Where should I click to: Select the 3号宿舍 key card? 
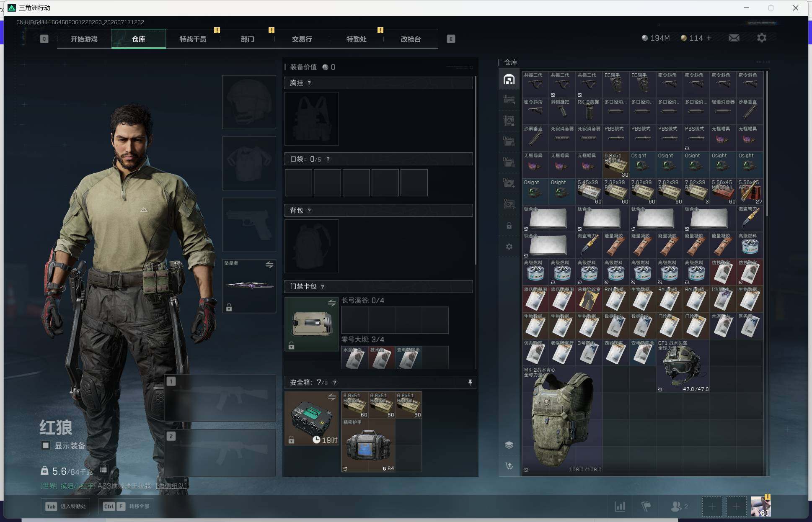589,353
